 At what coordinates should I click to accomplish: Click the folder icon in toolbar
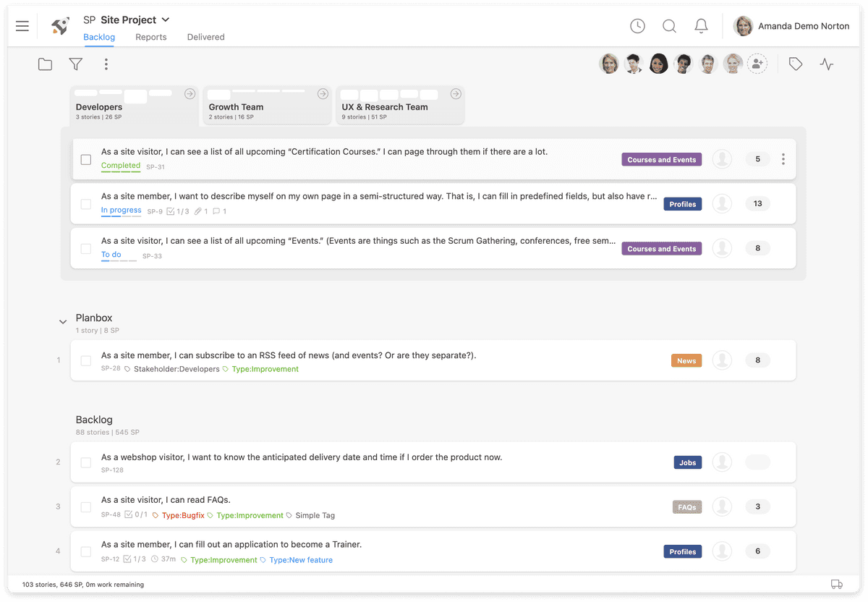coord(45,64)
